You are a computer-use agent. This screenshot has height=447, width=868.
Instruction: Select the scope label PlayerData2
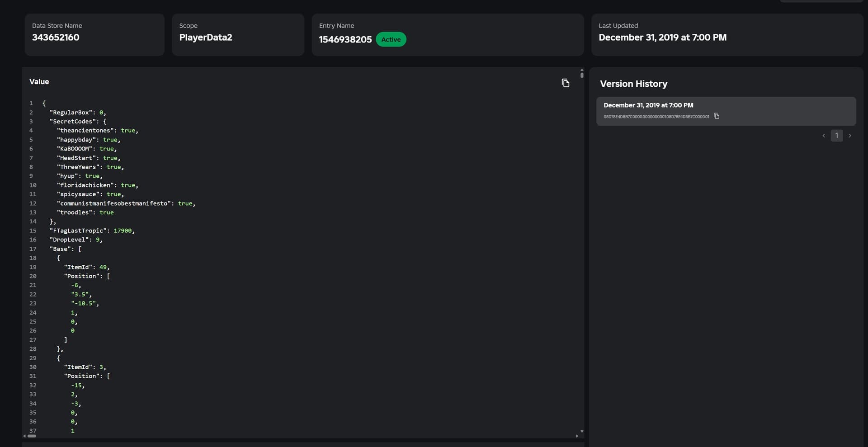(206, 38)
